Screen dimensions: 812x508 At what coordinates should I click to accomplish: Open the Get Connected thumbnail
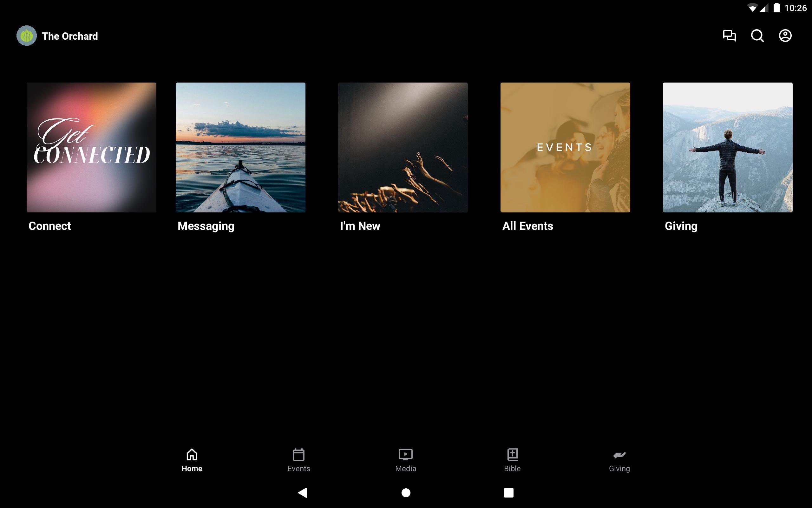tap(92, 148)
